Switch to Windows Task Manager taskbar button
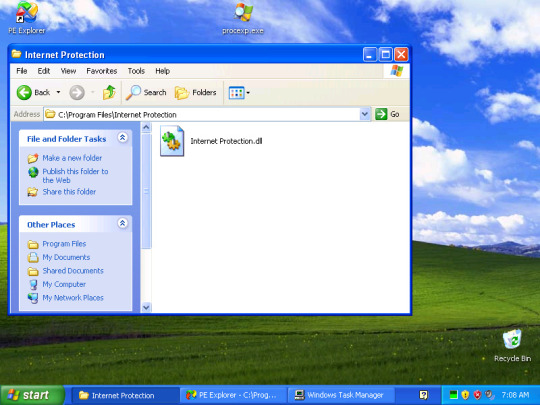540x405 pixels. [x=340, y=395]
